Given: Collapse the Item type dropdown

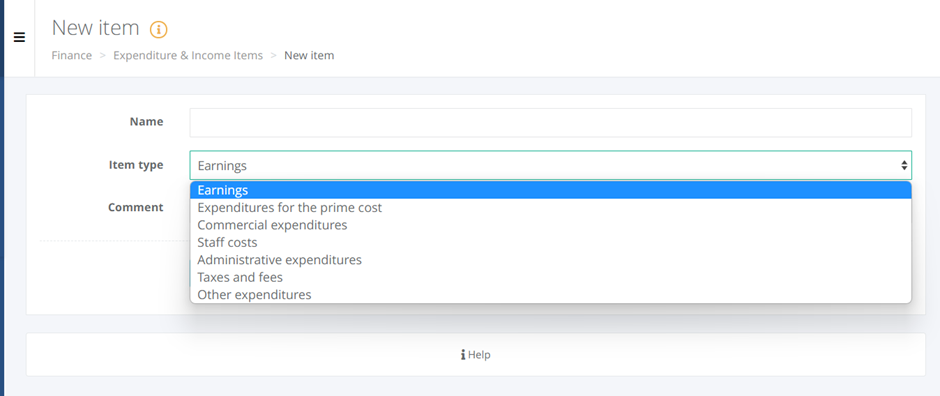Looking at the screenshot, I should [551, 165].
